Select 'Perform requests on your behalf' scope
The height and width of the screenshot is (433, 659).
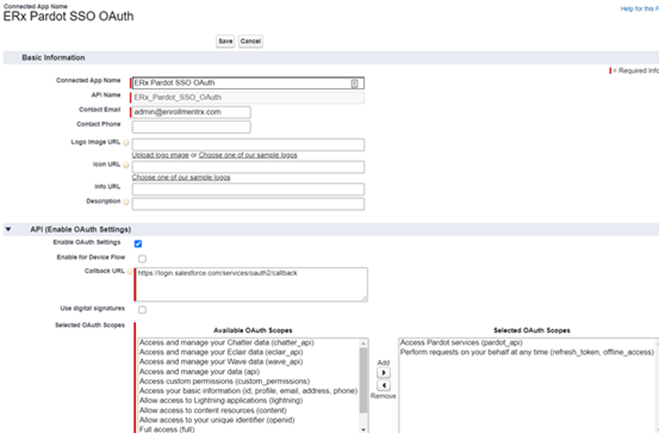coord(525,352)
